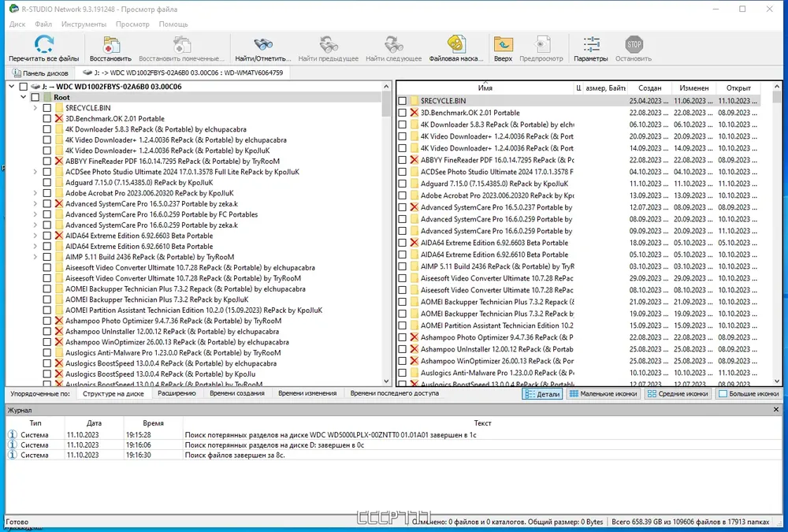
Task: Toggle the Root folder checkbox
Action: (x=35, y=97)
